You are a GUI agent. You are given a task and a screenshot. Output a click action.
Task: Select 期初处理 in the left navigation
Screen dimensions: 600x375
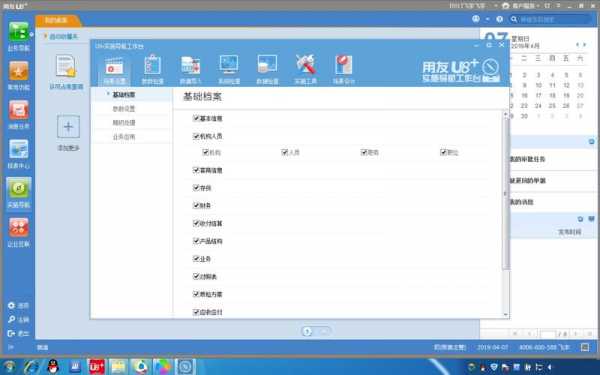[124, 123]
